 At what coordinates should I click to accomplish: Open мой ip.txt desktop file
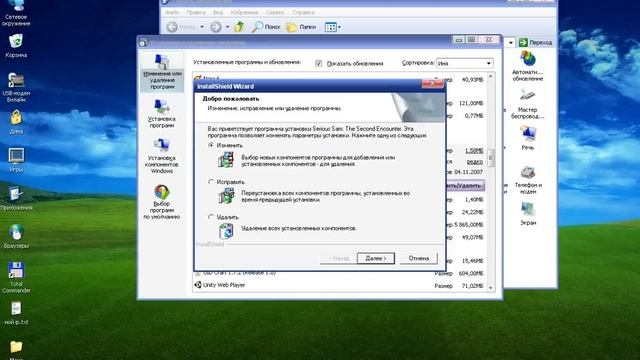[x=16, y=313]
